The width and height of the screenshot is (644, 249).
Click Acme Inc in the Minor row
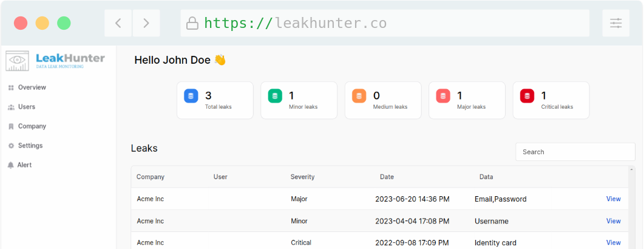[151, 221]
